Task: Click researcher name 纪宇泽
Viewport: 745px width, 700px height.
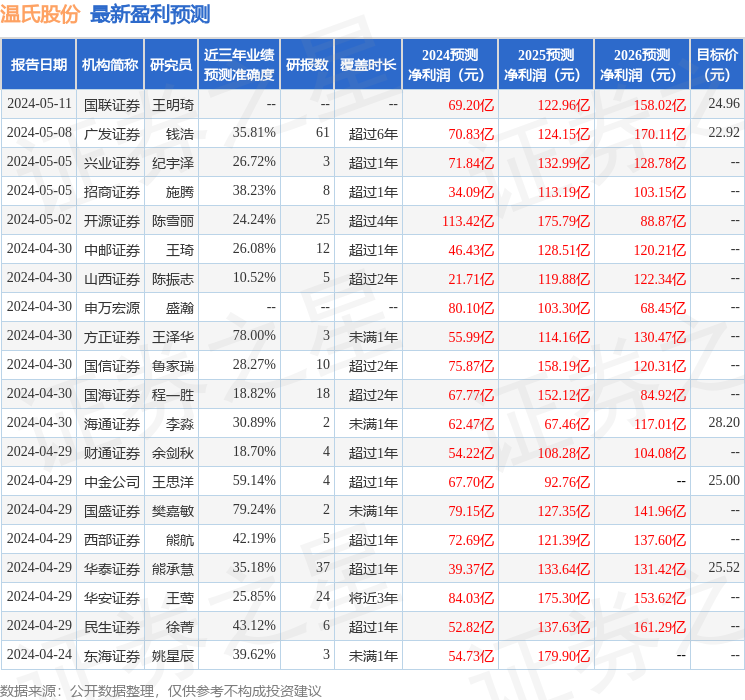Action: pyautogui.click(x=173, y=163)
